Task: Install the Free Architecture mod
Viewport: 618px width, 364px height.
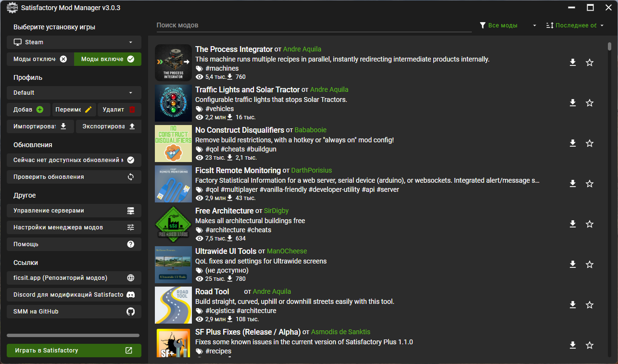Action: pos(573,224)
